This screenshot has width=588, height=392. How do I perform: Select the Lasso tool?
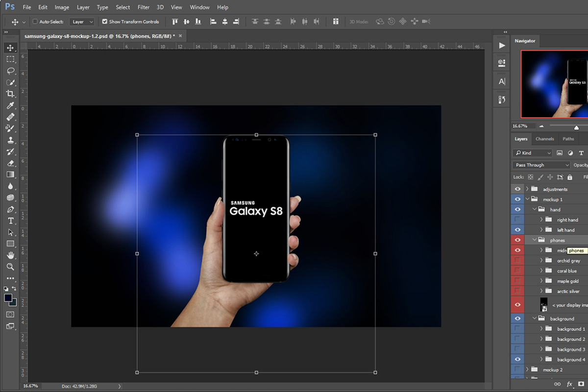click(x=10, y=71)
